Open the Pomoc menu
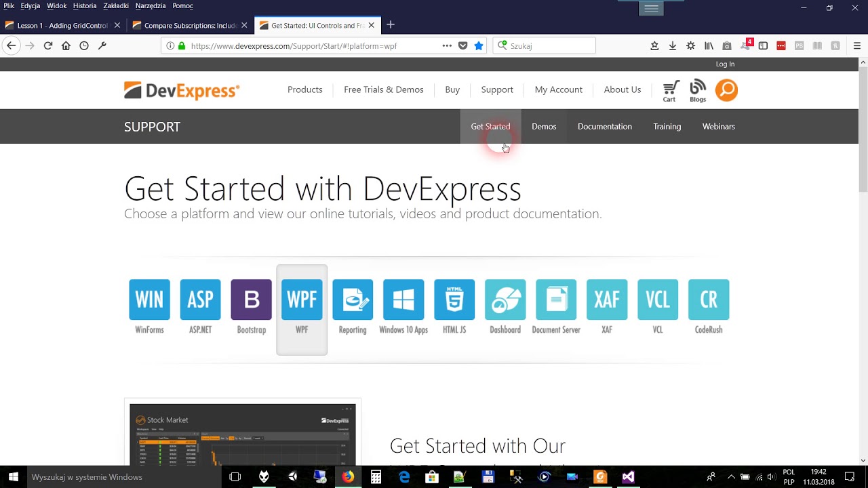 (183, 6)
